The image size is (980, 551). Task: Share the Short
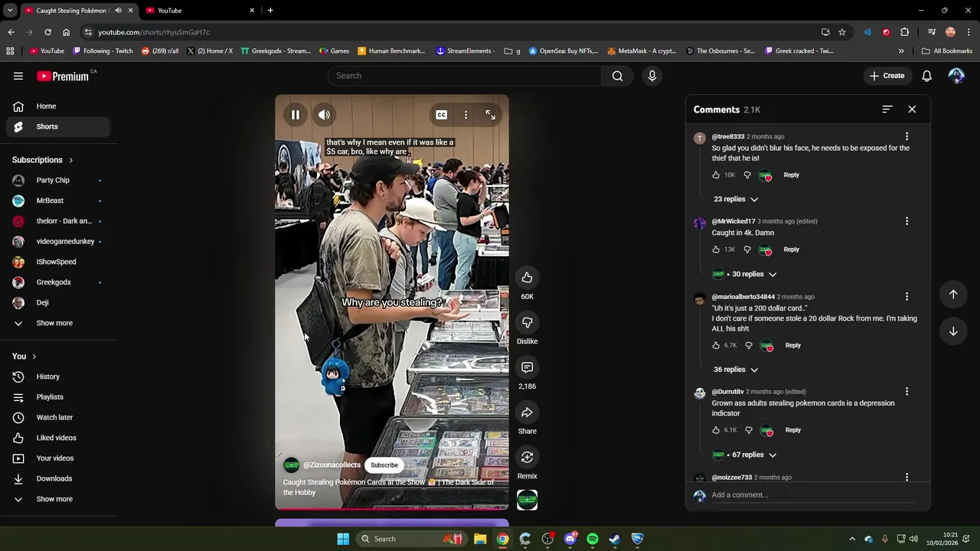coord(527,412)
